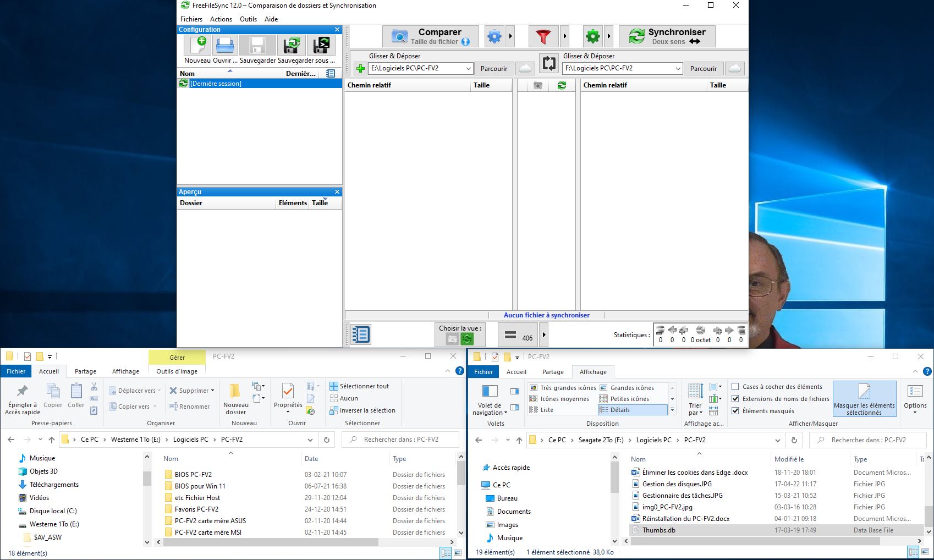The width and height of the screenshot is (934, 560).
Task: Show the log panel icon in FreeFileSync
Action: click(x=360, y=334)
